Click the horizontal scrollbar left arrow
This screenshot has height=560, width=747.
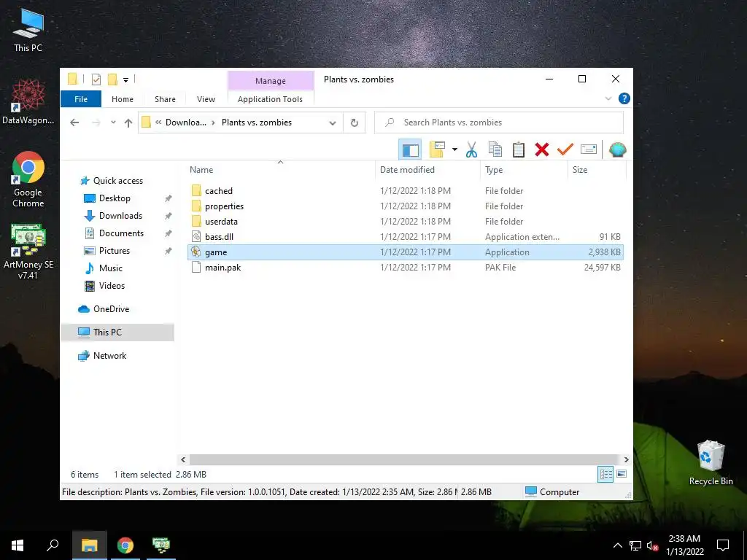[183, 459]
